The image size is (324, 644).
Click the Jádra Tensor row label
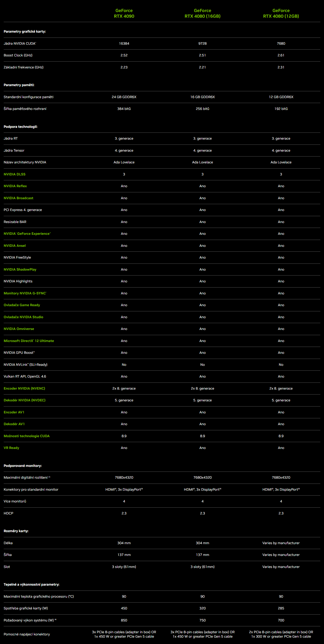(x=14, y=150)
